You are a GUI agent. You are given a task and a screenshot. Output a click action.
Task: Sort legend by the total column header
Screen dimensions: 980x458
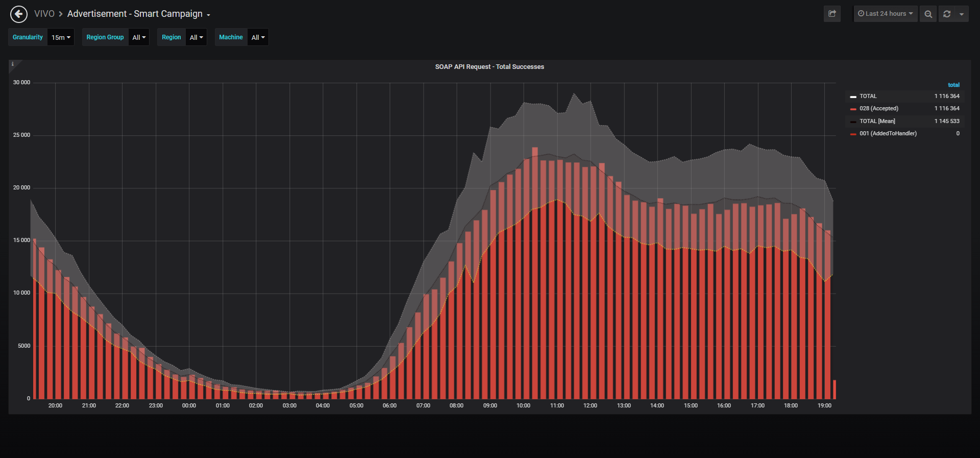(953, 85)
